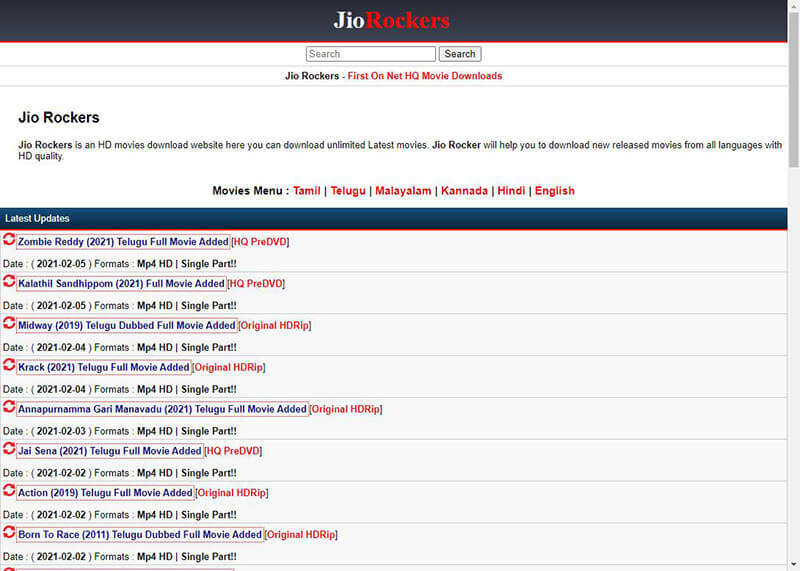The width and height of the screenshot is (800, 571).
Task: Click the refresh icon beside Kalathil Sandhippom
Action: pyautogui.click(x=9, y=281)
